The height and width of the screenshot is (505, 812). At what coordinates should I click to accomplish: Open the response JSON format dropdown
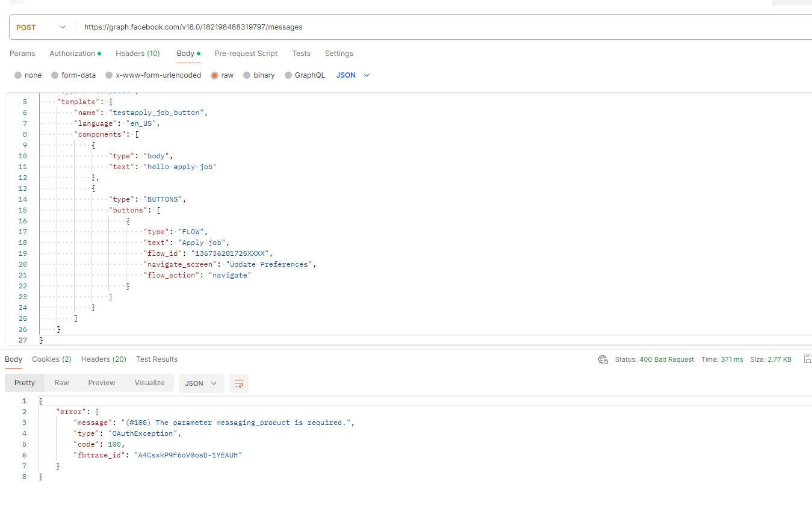(202, 383)
